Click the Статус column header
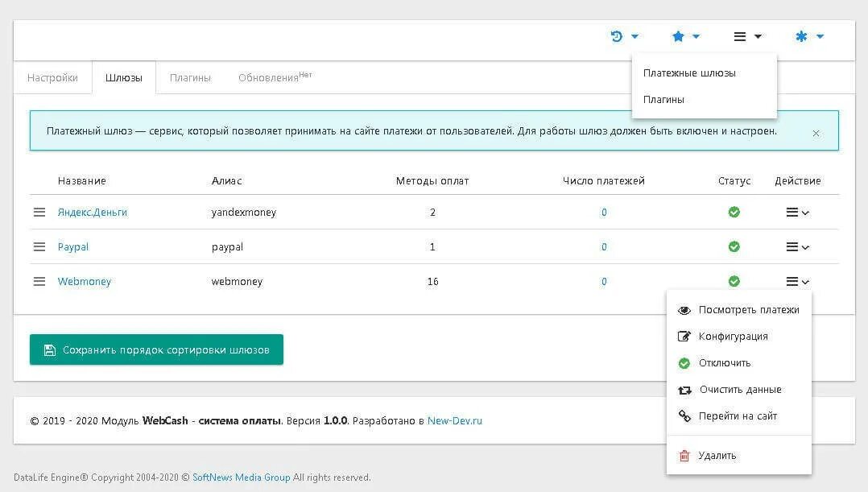Image resolution: width=868 pixels, height=492 pixels. (x=734, y=181)
